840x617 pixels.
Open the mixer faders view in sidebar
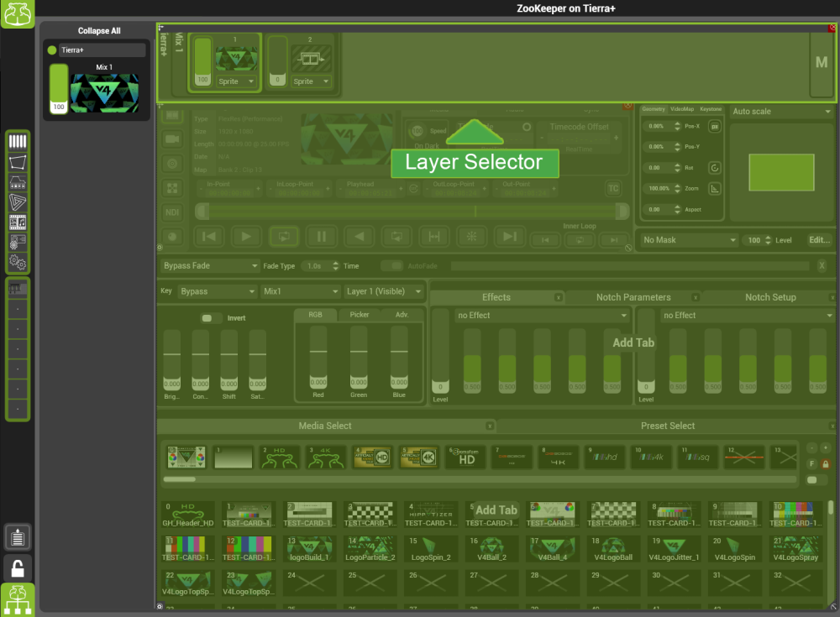coord(17,141)
